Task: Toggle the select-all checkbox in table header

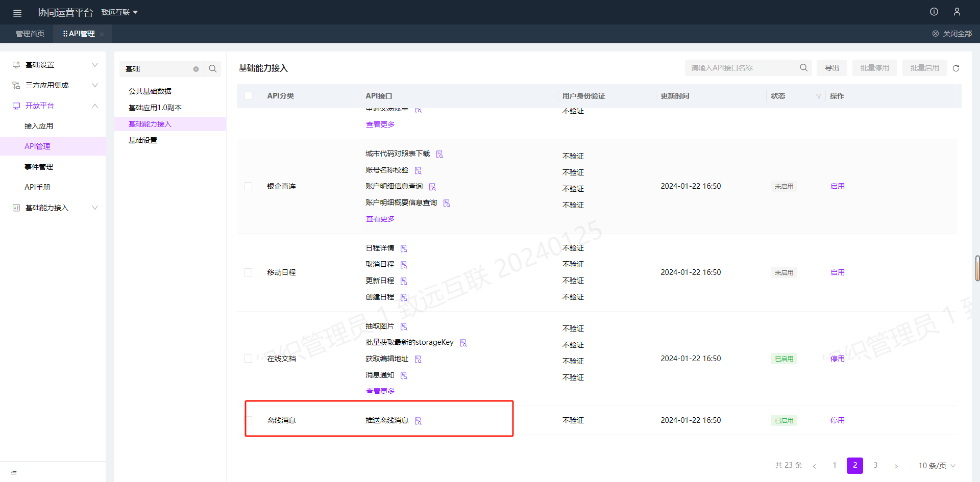Action: (x=248, y=96)
